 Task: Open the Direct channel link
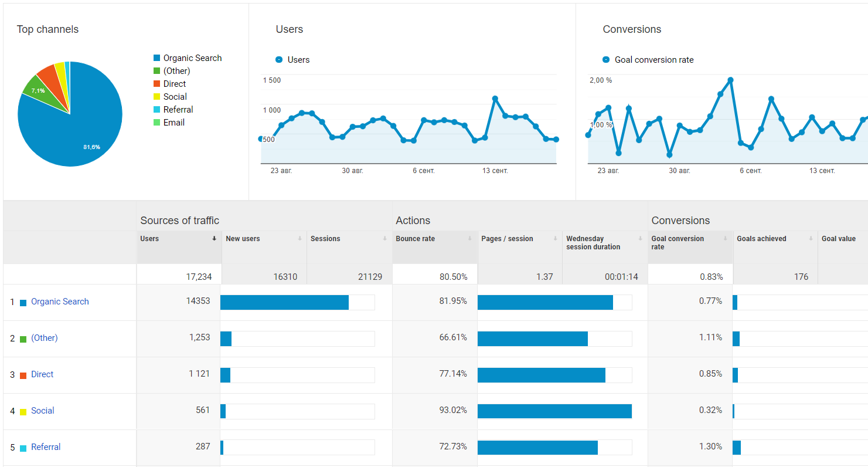[x=42, y=374]
